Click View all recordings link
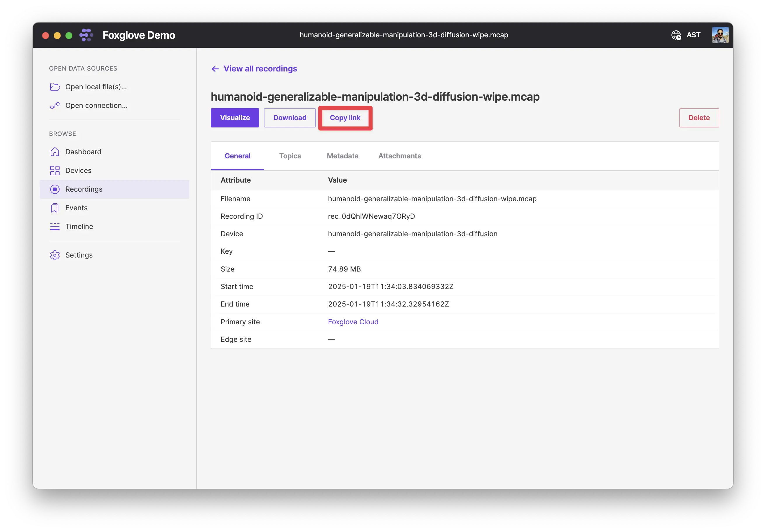Image resolution: width=766 pixels, height=532 pixels. 260,69
